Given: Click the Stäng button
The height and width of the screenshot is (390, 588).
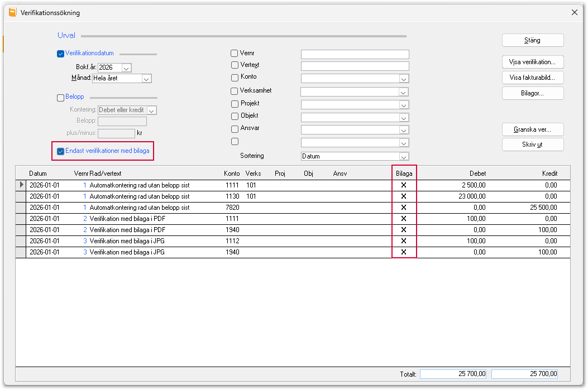Looking at the screenshot, I should pos(533,40).
